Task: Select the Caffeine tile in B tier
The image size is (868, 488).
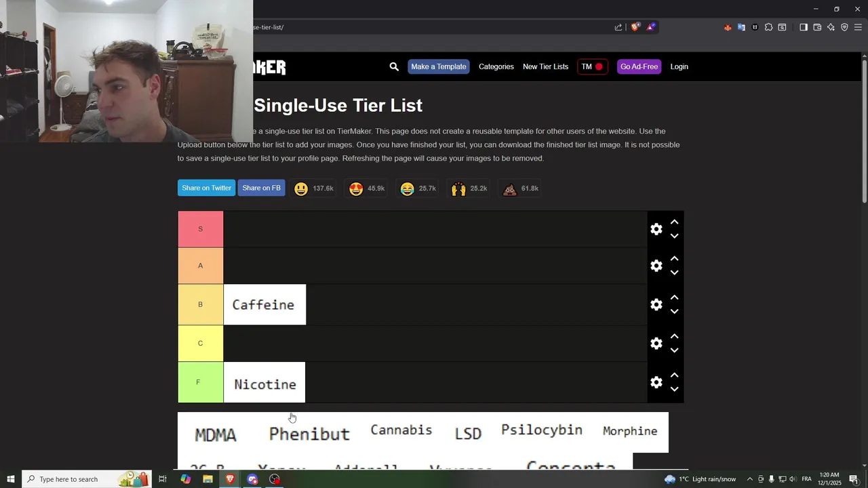Action: 264,304
